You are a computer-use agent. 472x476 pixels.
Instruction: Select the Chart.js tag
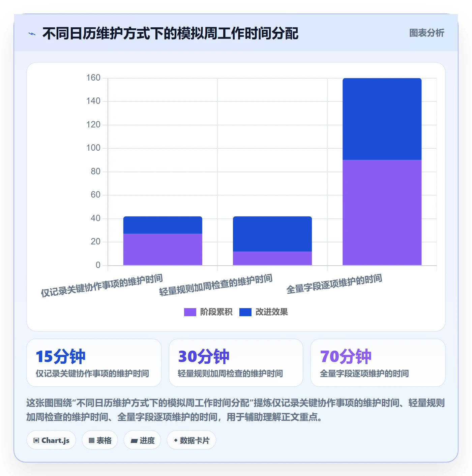[x=51, y=440]
